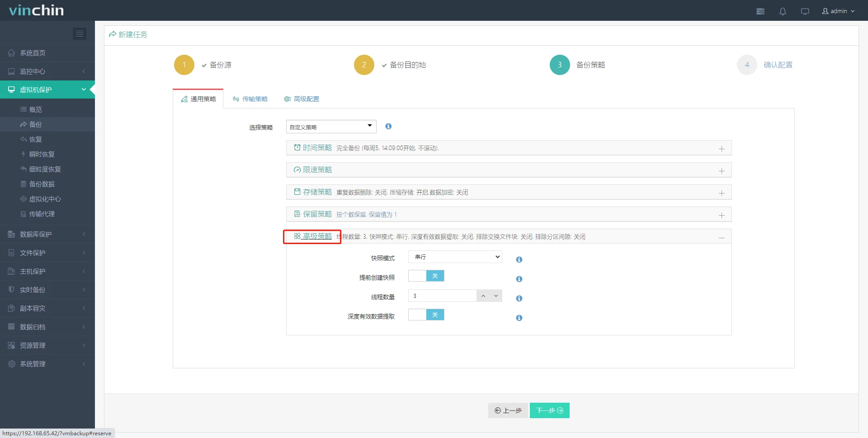
Task: Collapse 高级策略 section minus icon
Action: [722, 237]
